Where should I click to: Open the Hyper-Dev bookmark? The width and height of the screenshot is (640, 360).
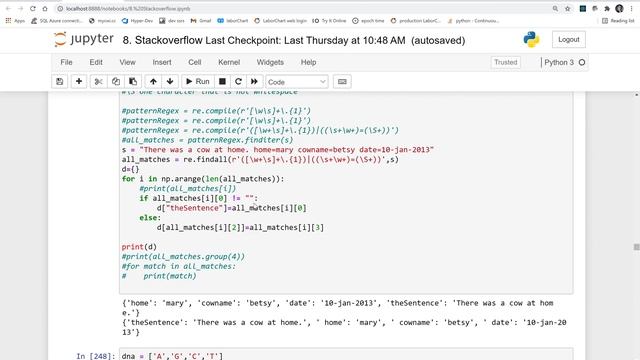click(x=137, y=21)
